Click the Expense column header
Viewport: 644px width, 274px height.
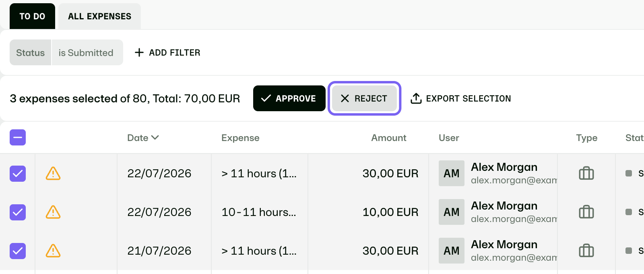[240, 138]
